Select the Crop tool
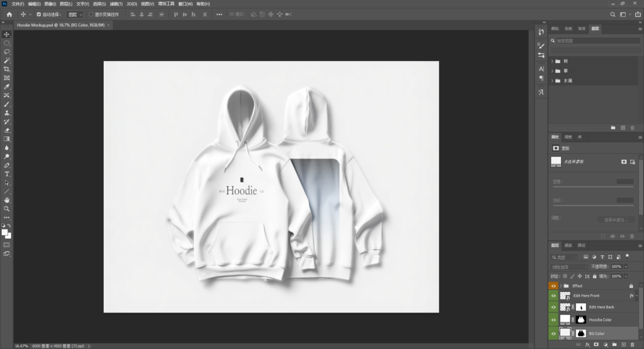This screenshot has width=644, height=349. click(6, 69)
